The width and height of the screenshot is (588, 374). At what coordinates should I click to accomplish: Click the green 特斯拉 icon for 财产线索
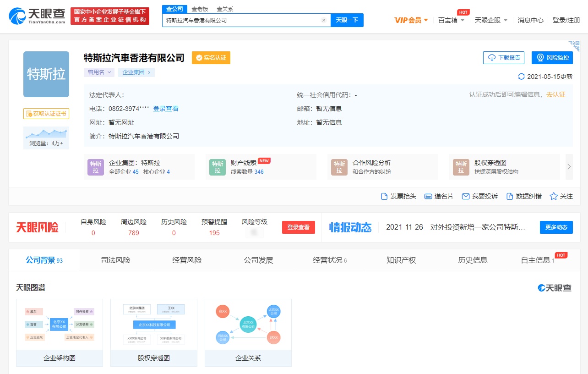point(218,167)
